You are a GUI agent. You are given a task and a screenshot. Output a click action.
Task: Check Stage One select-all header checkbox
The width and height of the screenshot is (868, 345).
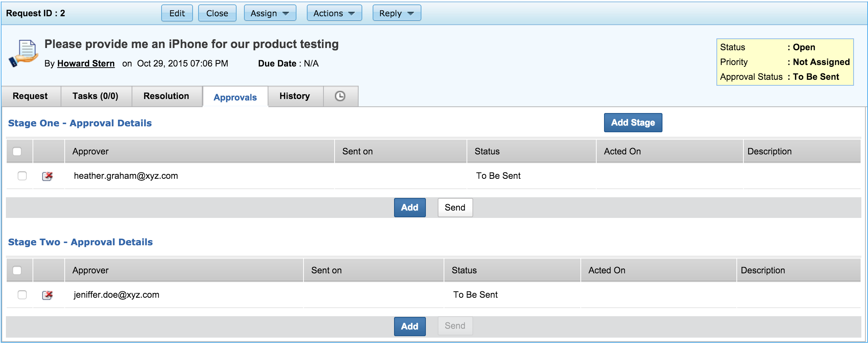17,151
